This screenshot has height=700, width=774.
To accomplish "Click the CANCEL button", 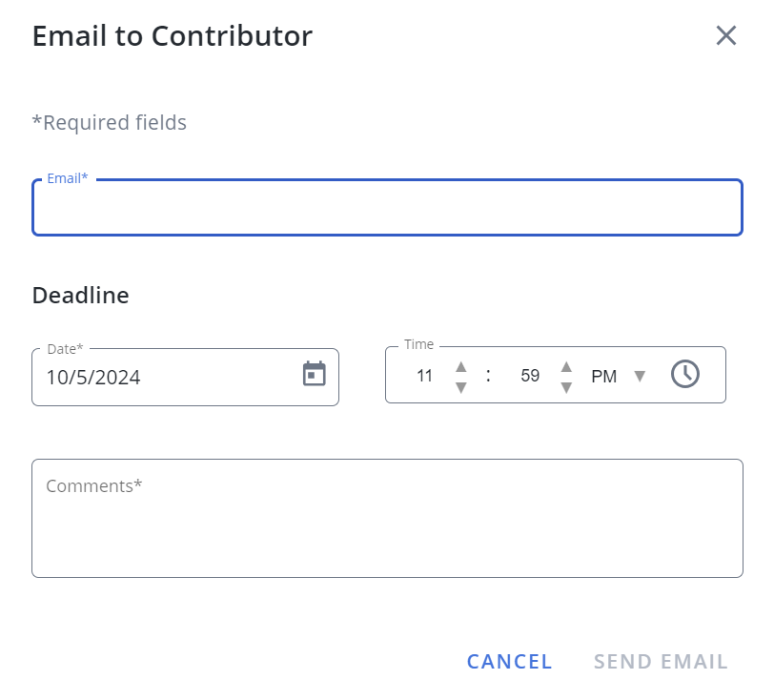I will click(509, 662).
